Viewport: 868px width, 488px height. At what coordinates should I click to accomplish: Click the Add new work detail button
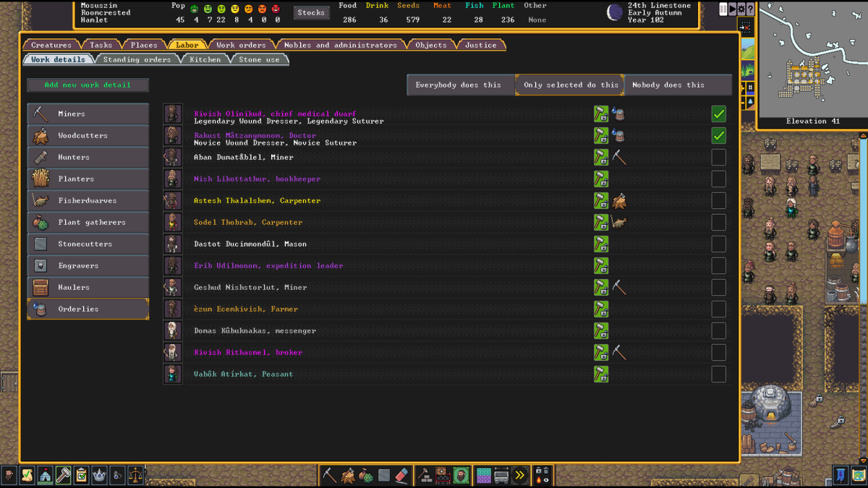point(88,85)
